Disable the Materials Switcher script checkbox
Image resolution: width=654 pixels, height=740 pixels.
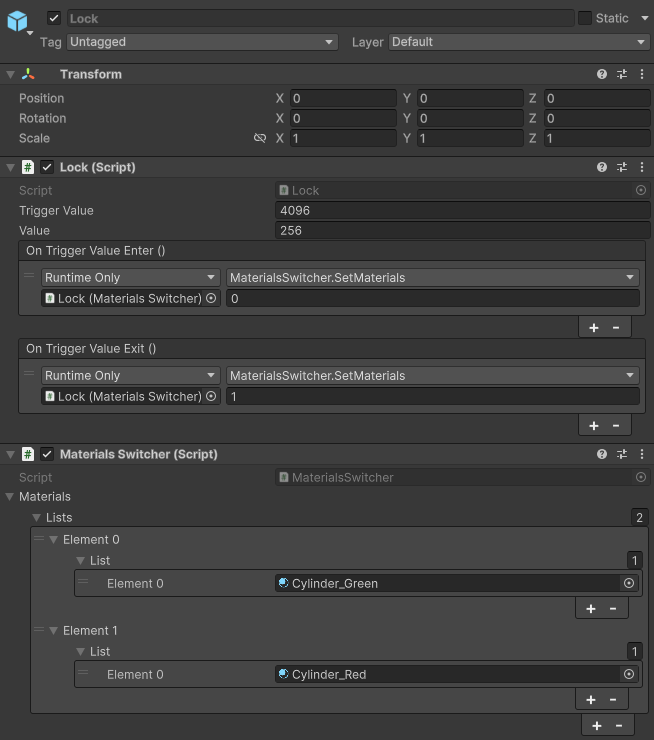tap(47, 455)
